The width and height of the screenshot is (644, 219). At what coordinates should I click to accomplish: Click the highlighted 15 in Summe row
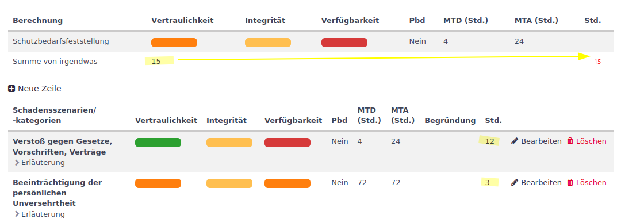pyautogui.click(x=159, y=62)
